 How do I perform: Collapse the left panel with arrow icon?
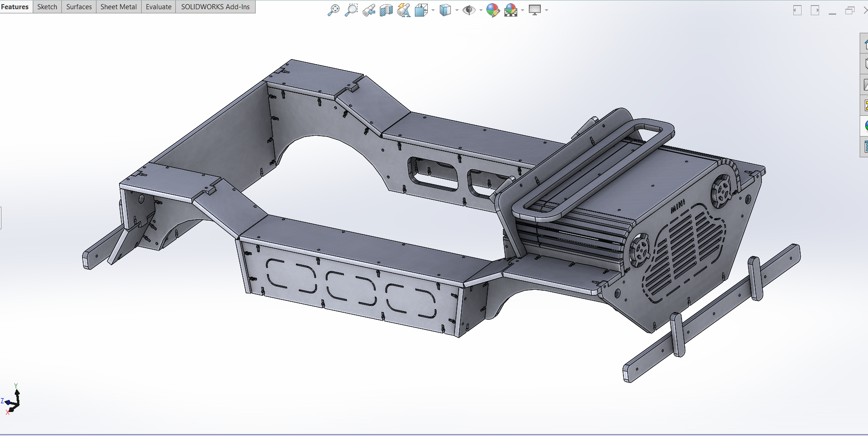(x=797, y=10)
